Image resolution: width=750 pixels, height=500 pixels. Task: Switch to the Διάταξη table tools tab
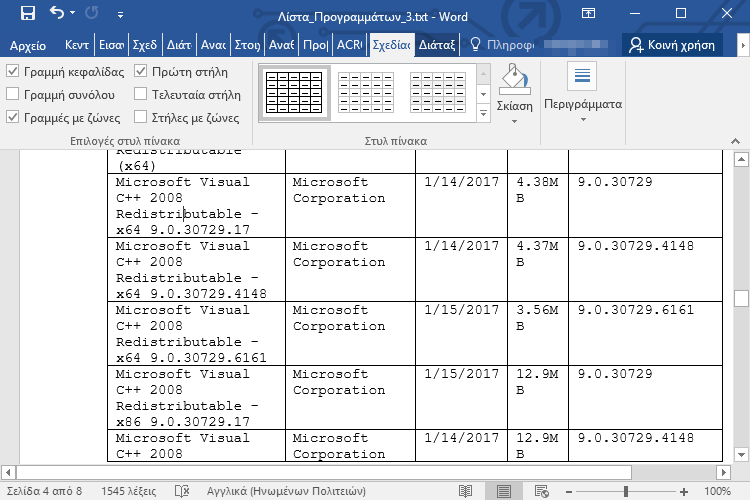pos(437,45)
